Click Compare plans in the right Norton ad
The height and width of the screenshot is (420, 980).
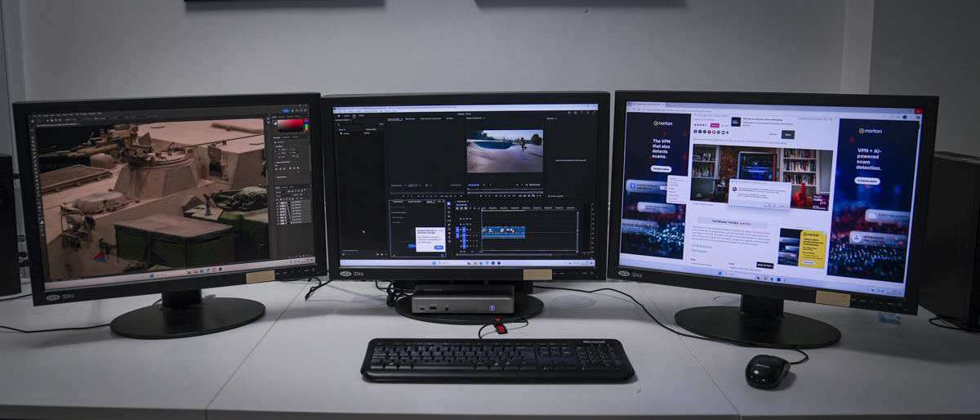pos(866,181)
